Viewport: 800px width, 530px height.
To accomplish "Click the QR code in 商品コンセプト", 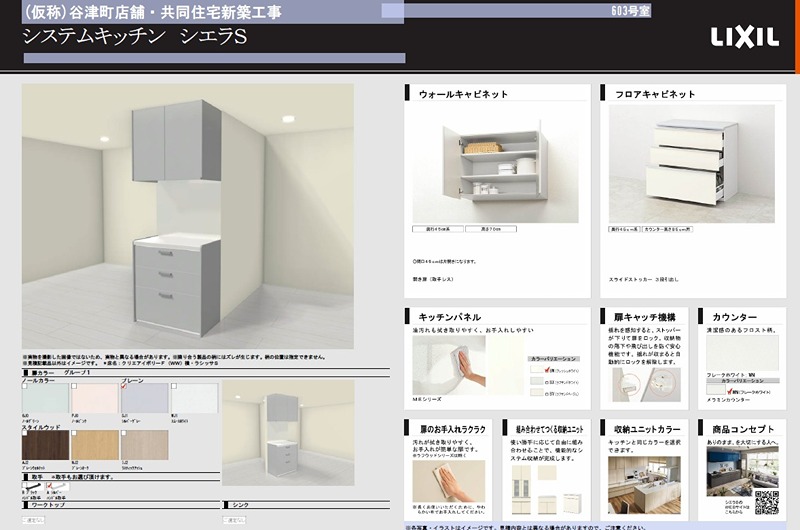I will point(767,502).
